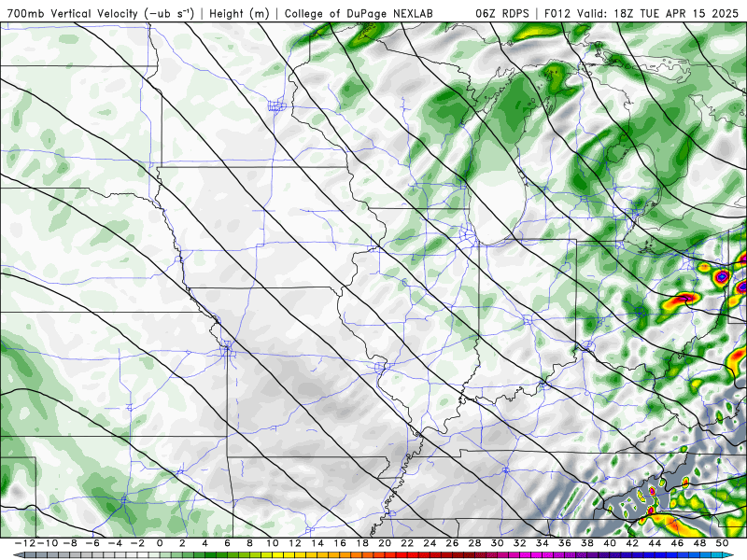Click the '24' color scale label

tap(430, 543)
